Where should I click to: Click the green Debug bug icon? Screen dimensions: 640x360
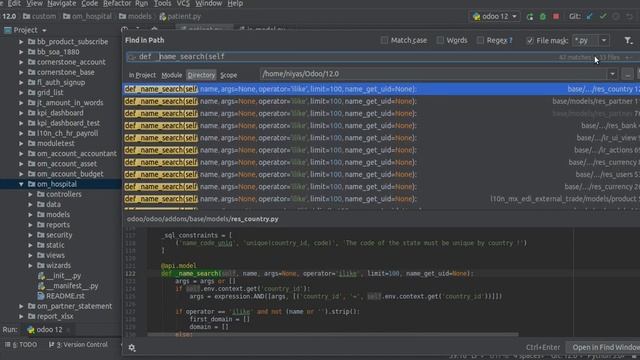(x=543, y=17)
